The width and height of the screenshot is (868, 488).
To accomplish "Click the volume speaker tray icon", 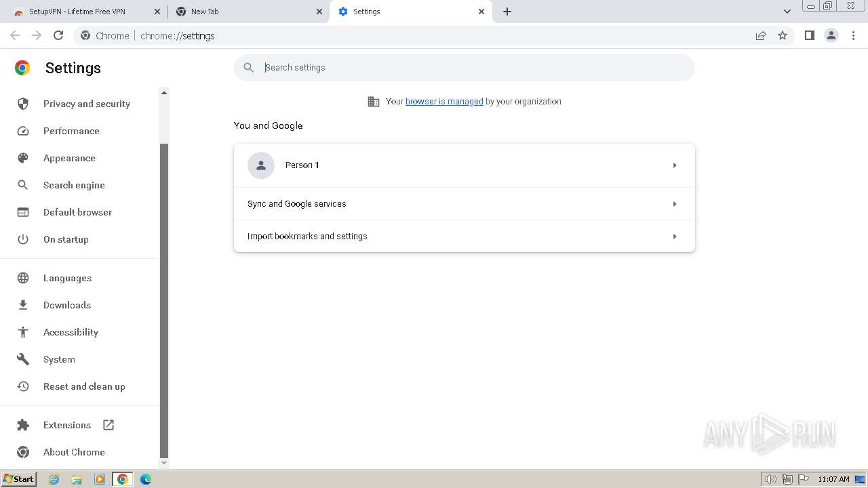I will point(770,479).
